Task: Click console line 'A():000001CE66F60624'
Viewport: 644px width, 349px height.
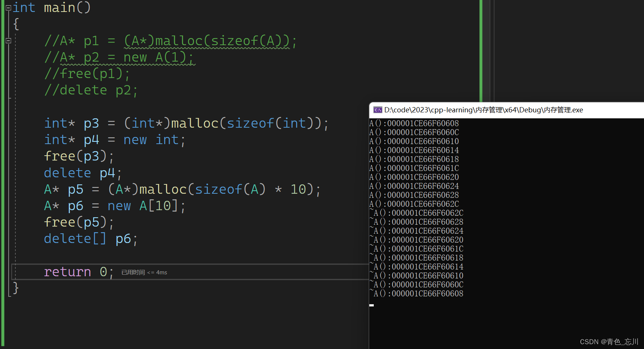Action: point(414,186)
